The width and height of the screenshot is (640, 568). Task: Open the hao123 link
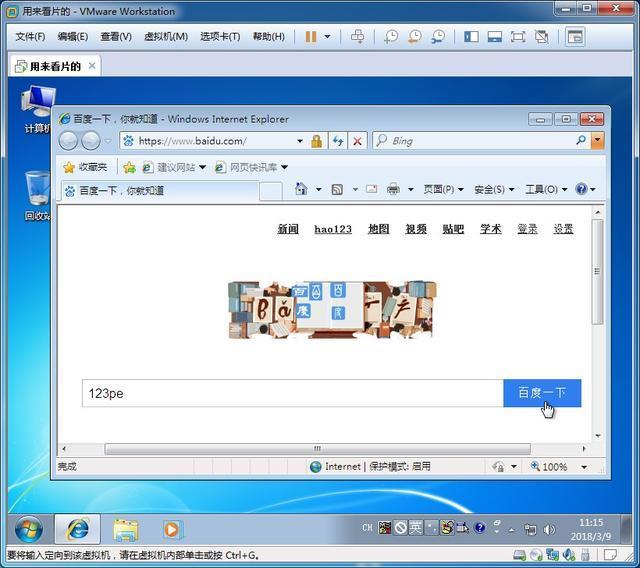point(333,229)
